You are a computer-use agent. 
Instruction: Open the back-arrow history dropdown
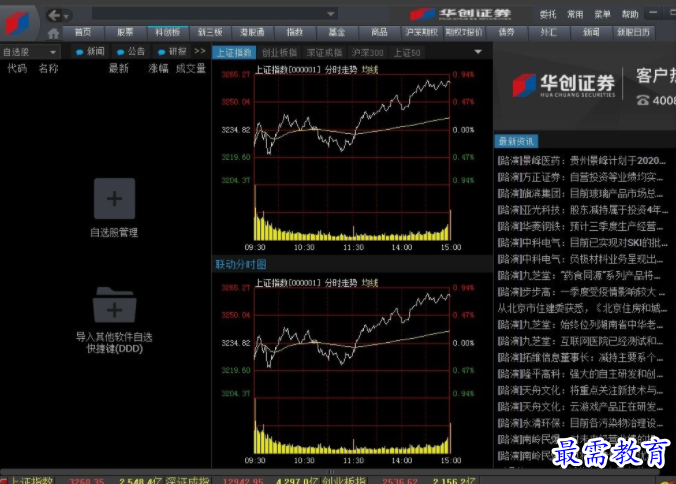pyautogui.click(x=66, y=16)
